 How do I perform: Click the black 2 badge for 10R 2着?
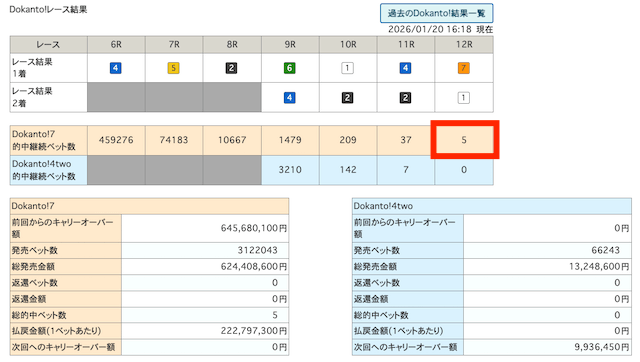click(347, 98)
